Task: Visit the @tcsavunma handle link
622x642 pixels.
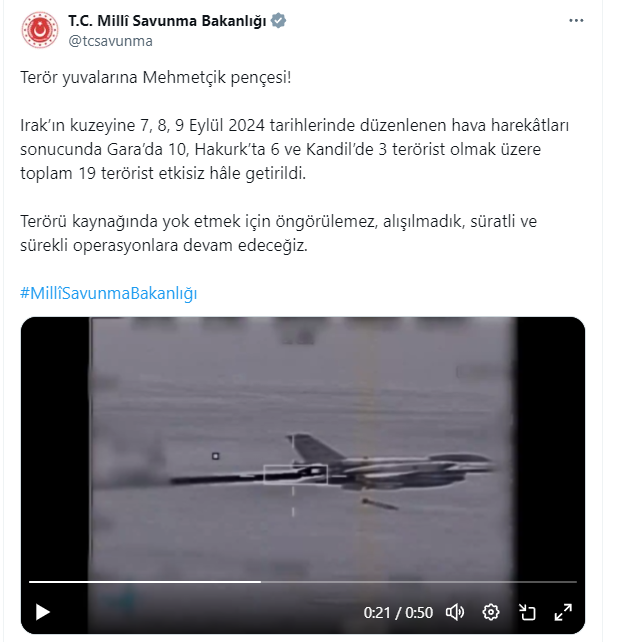Action: coord(111,41)
